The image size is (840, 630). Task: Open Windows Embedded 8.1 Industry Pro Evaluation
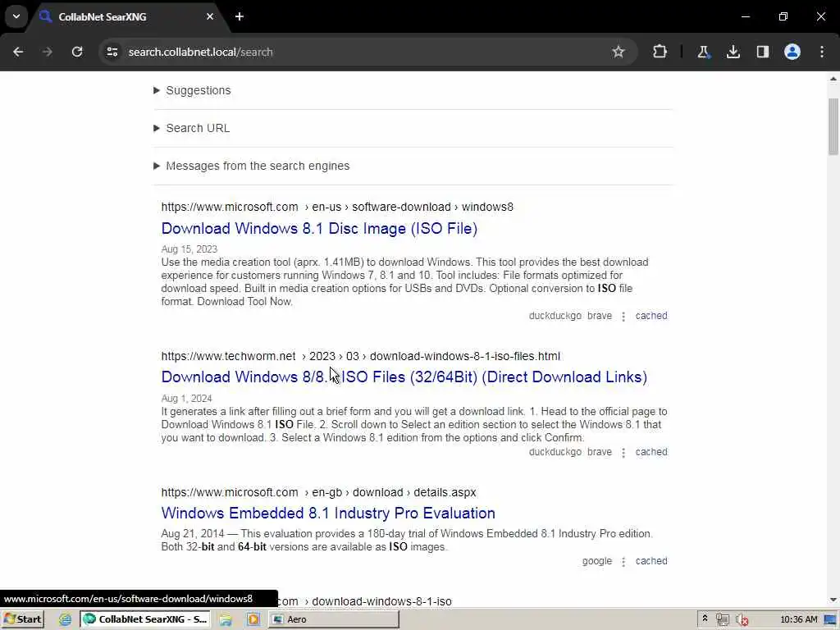[x=328, y=514]
